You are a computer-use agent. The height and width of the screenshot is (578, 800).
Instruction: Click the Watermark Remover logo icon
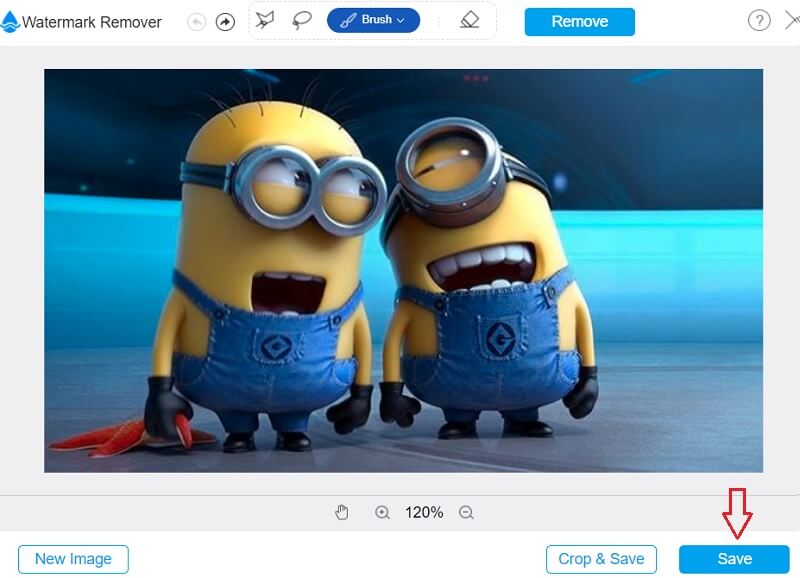pos(10,22)
